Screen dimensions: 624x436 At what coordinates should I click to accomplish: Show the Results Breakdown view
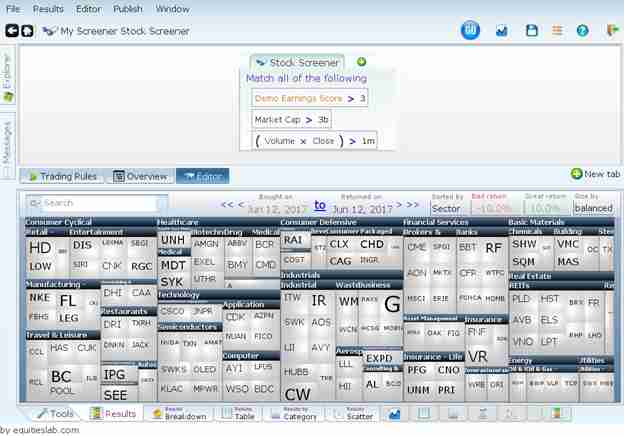[x=180, y=414]
